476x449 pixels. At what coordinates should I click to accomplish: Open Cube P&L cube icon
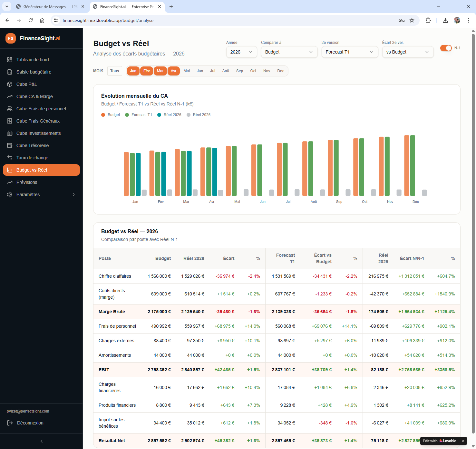click(10, 84)
